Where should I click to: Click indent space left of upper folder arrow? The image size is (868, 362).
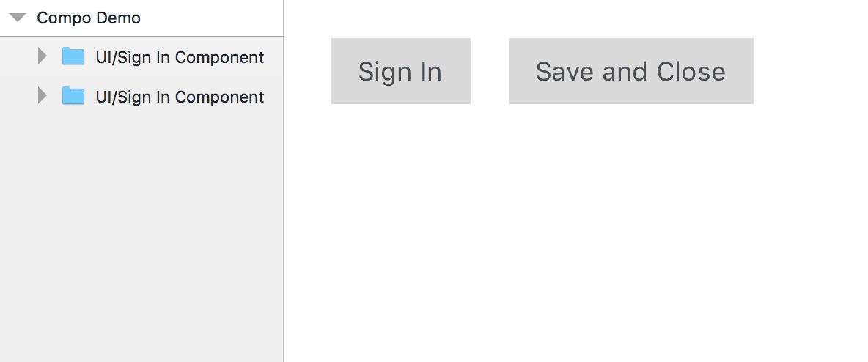point(18,56)
